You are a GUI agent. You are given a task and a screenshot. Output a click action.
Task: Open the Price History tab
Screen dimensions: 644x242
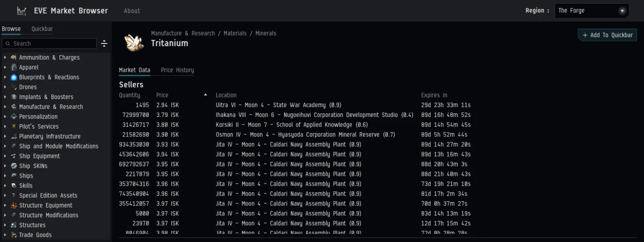pos(178,70)
